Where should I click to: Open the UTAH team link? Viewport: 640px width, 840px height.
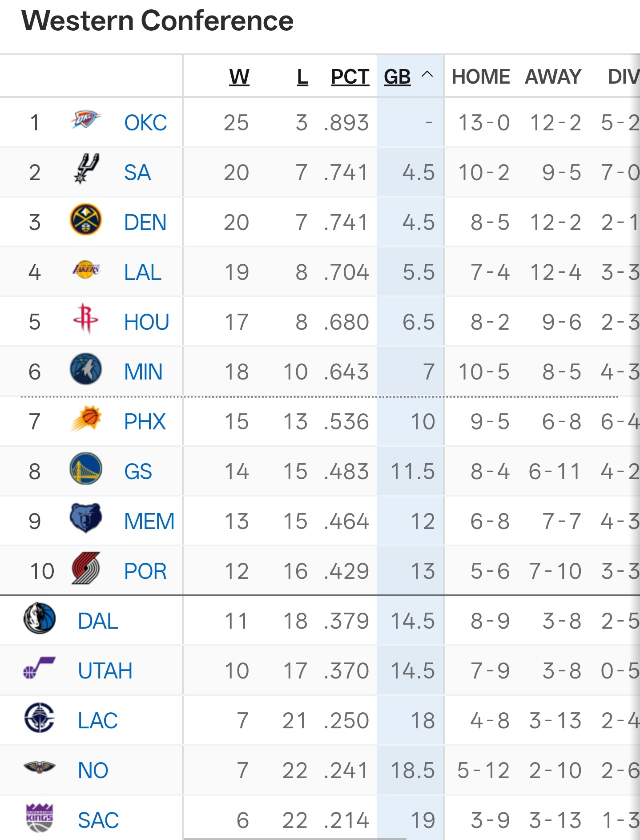coord(105,671)
